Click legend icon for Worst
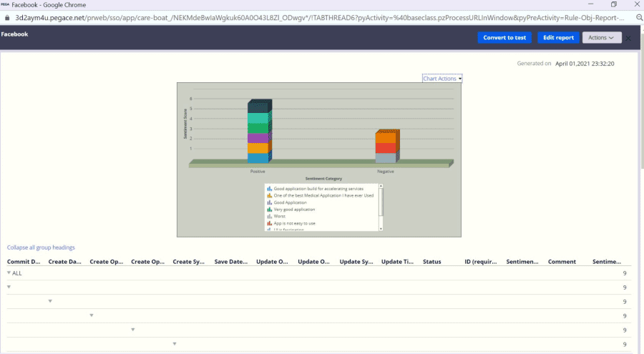Image resolution: width=644 pixels, height=354 pixels. (x=270, y=216)
